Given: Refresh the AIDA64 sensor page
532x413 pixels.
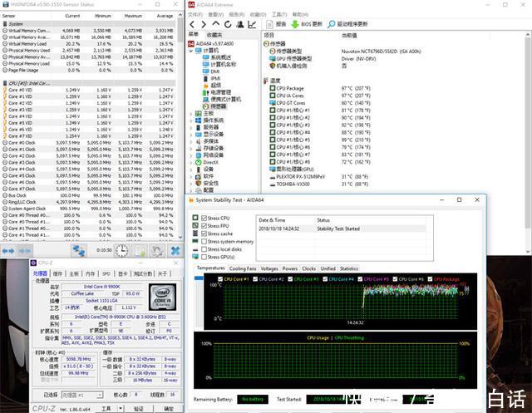Looking at the screenshot, I should [x=228, y=24].
